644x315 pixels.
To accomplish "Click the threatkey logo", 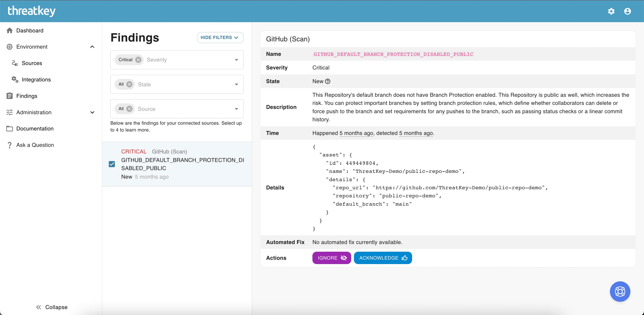I will (x=32, y=11).
